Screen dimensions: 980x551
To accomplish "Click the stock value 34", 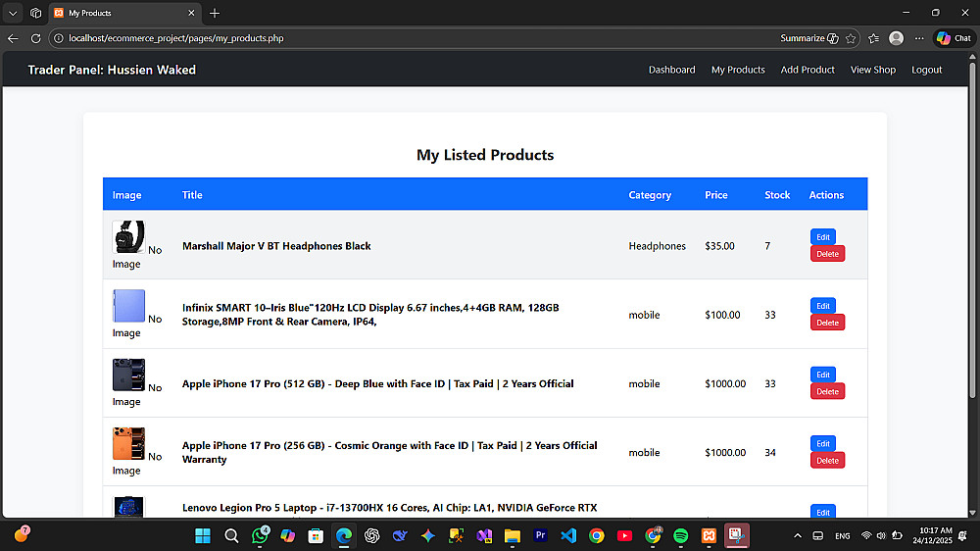I will (770, 452).
